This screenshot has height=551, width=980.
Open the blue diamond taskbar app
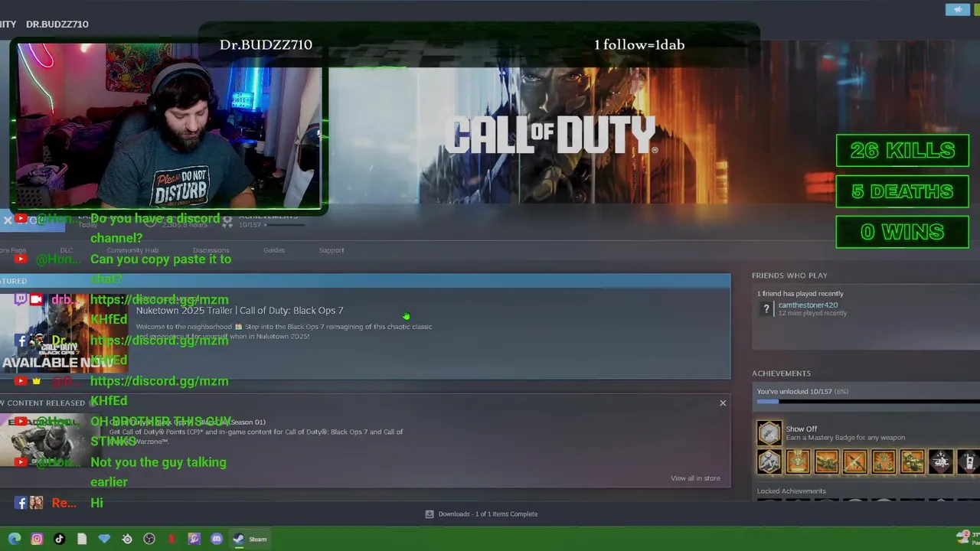104,539
